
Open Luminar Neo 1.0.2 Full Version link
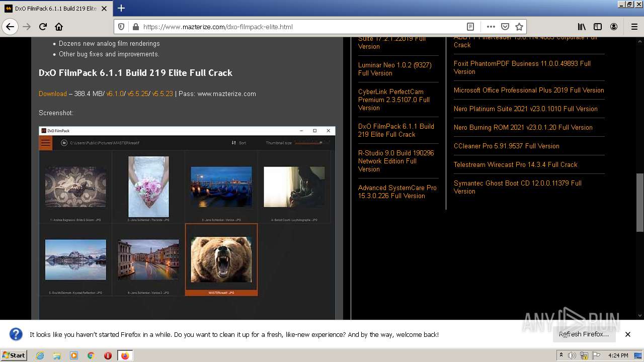395,69
